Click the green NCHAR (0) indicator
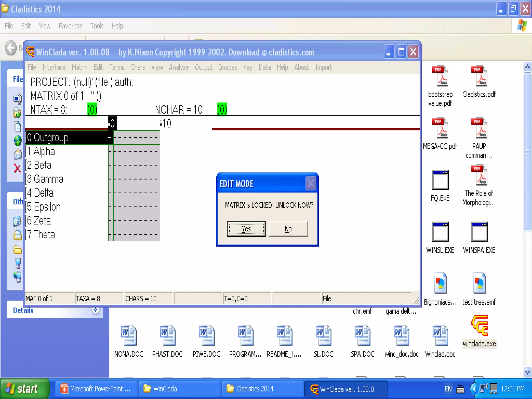This screenshot has height=399, width=532. [222, 109]
